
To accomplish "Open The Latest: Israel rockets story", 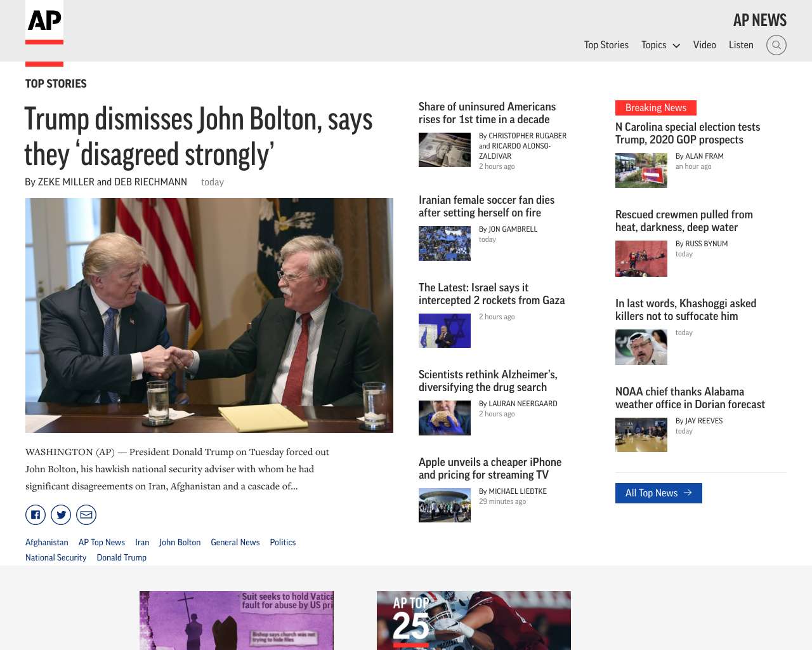I will coord(492,294).
